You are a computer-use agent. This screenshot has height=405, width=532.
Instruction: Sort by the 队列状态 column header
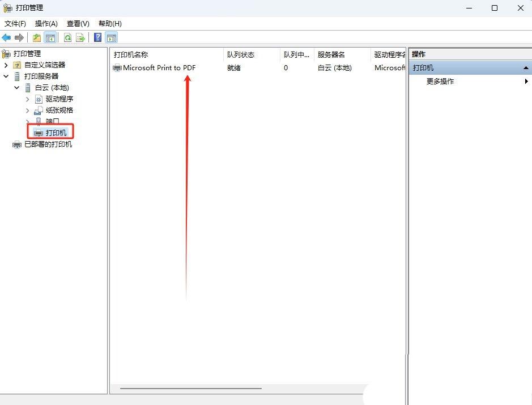(x=241, y=55)
